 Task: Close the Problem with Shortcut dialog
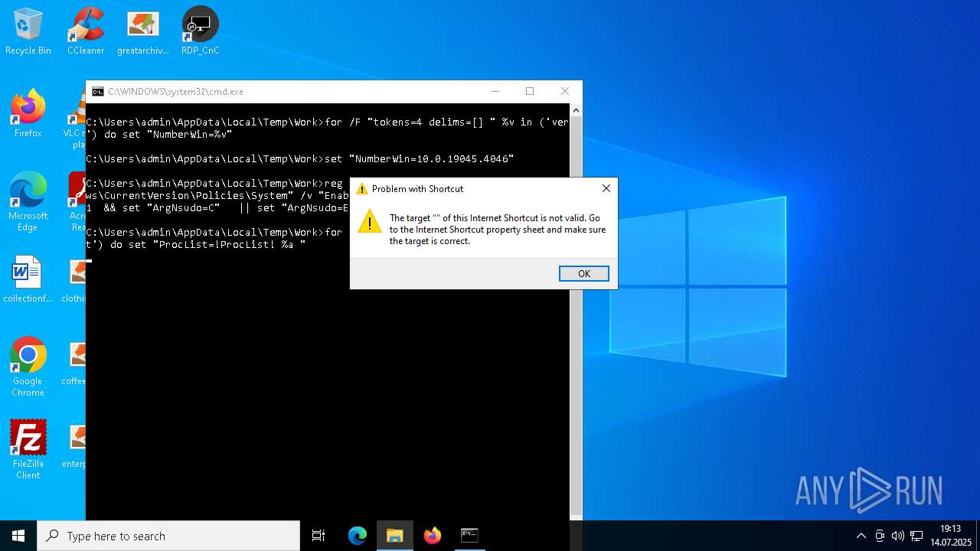coord(606,188)
